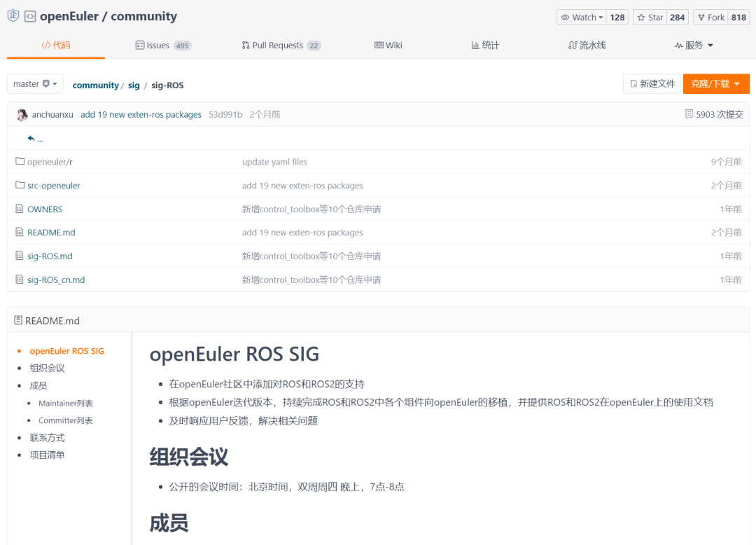Click the 统计 statistics chart icon

pyautogui.click(x=475, y=45)
